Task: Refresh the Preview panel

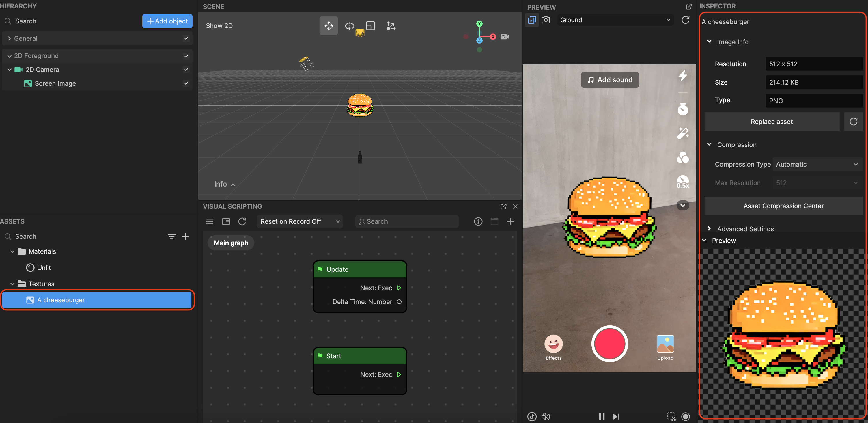Action: click(685, 20)
